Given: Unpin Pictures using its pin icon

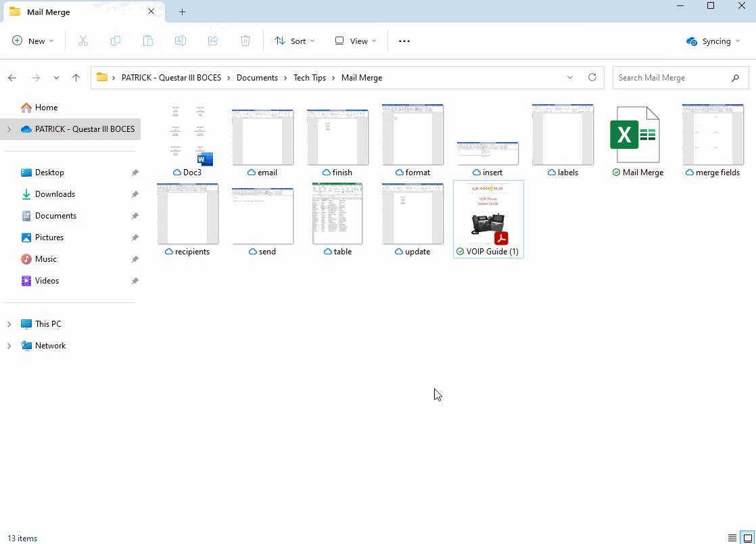Looking at the screenshot, I should tap(135, 237).
